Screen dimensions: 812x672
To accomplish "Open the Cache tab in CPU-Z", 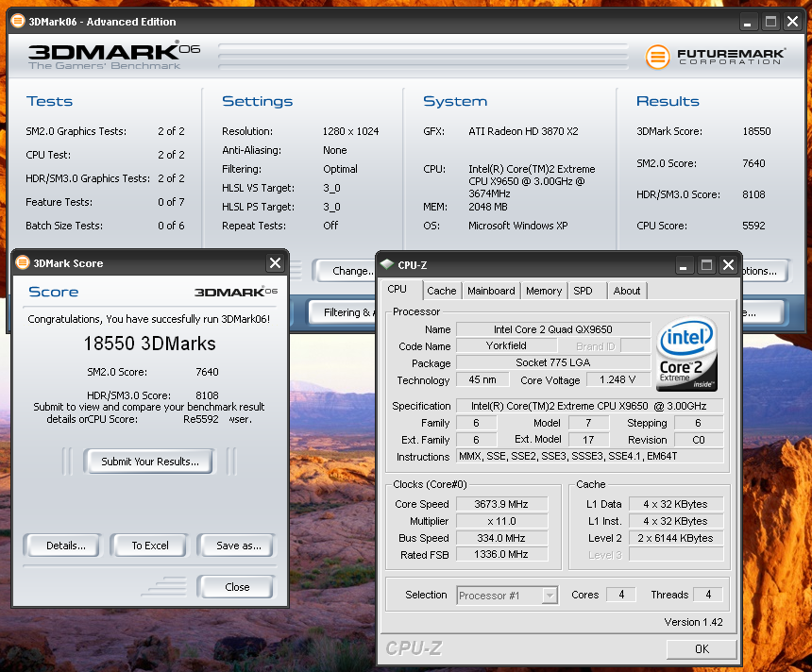I will pyautogui.click(x=442, y=291).
